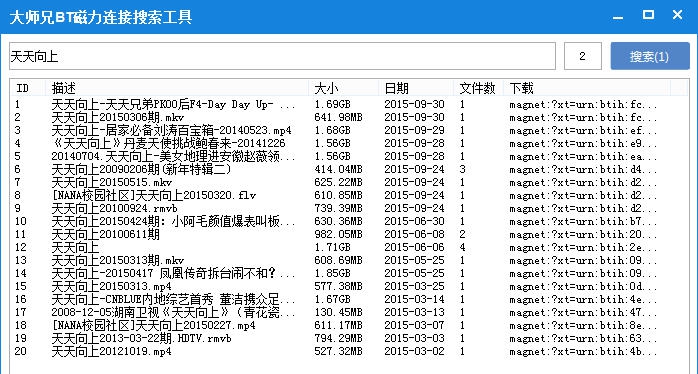Sort by the 文件数 column header
The width and height of the screenshot is (698, 374).
479,88
